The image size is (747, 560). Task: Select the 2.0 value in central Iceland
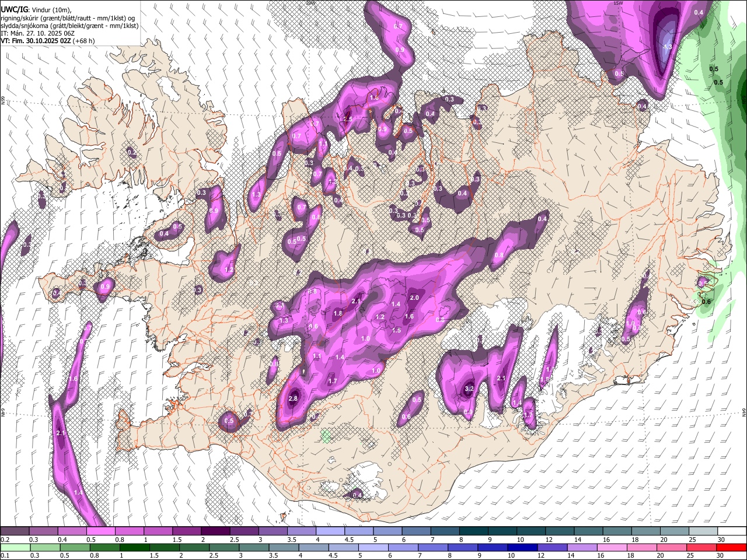coord(414,297)
